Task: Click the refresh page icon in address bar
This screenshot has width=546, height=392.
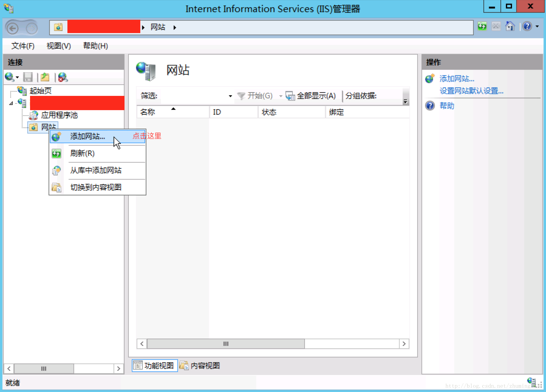Action: tap(482, 27)
